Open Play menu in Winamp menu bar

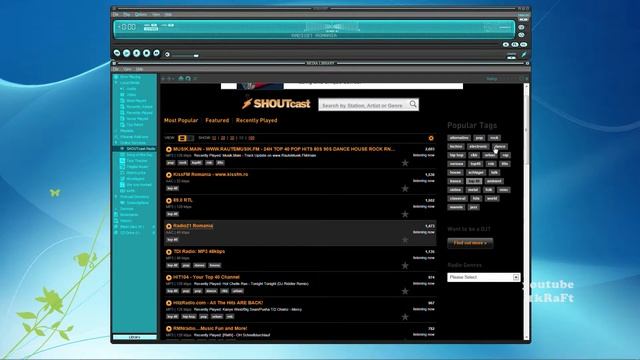(127, 14)
